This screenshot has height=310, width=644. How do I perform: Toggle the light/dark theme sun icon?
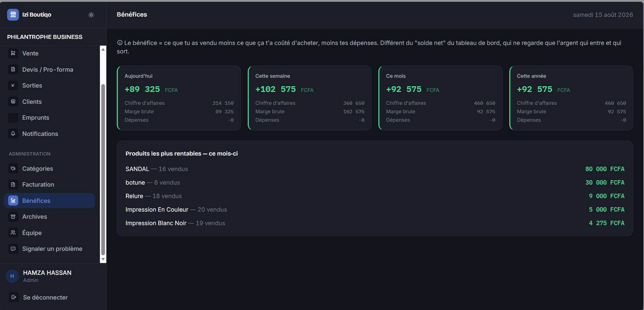pyautogui.click(x=91, y=15)
